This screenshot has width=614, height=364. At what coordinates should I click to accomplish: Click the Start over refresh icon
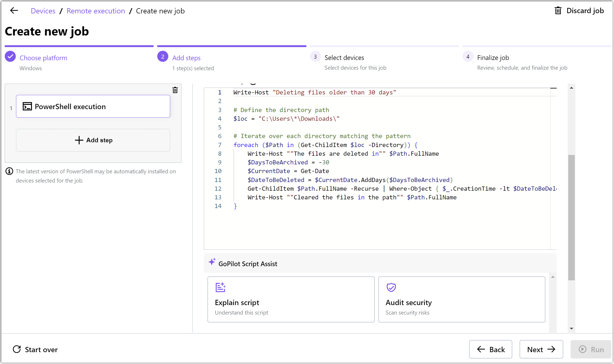(17, 349)
